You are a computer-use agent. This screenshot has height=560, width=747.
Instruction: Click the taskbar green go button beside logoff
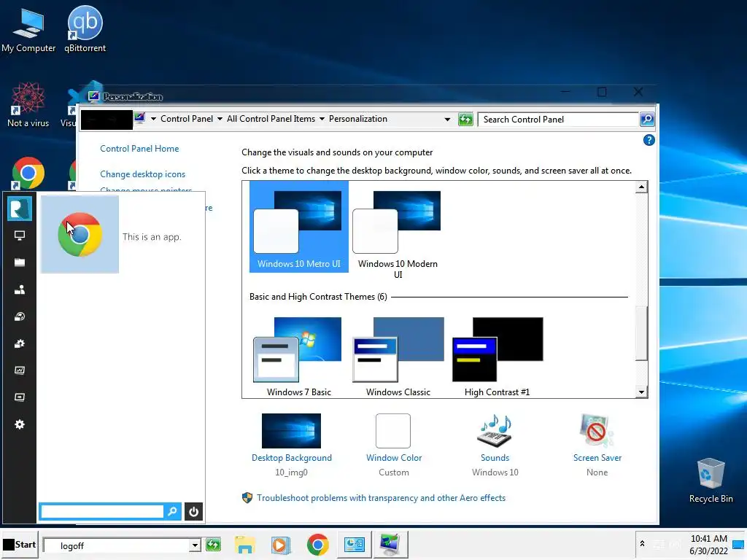click(213, 544)
